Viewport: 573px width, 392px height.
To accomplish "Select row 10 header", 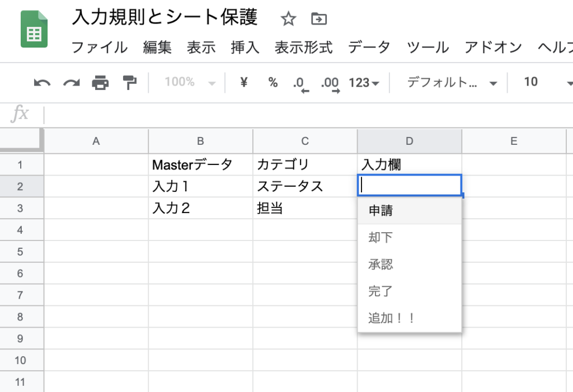I will point(22,360).
